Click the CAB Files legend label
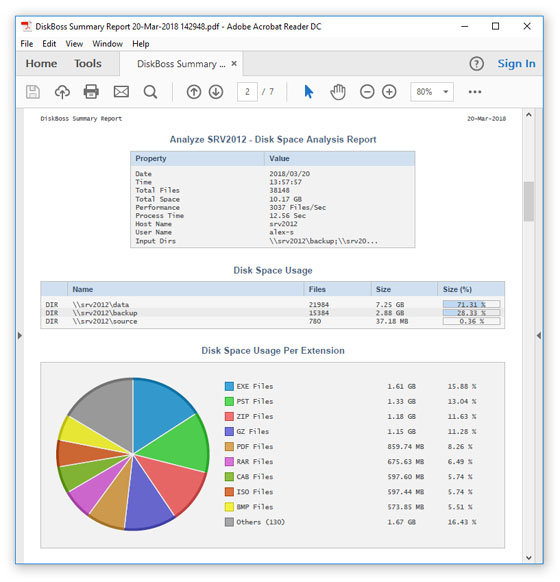 click(255, 477)
